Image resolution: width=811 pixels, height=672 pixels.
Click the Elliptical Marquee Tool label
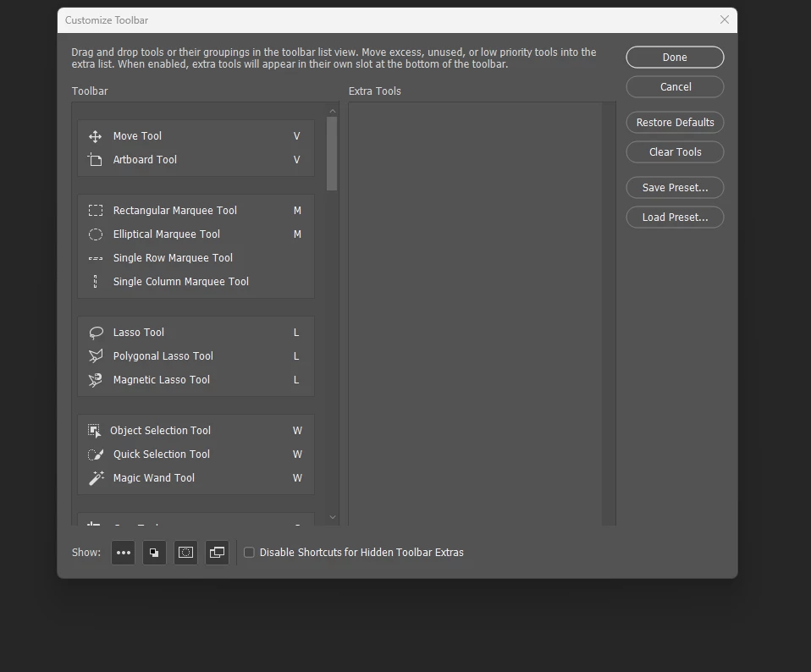coord(167,234)
